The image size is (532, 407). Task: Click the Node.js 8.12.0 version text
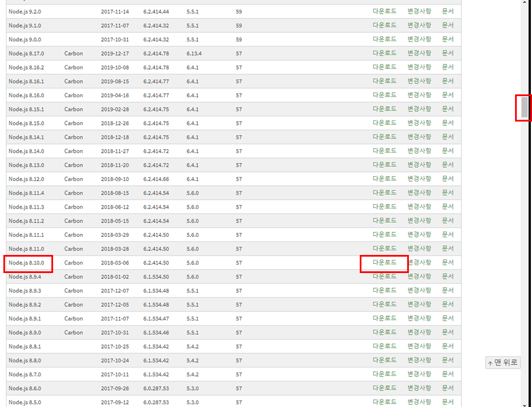[27, 179]
